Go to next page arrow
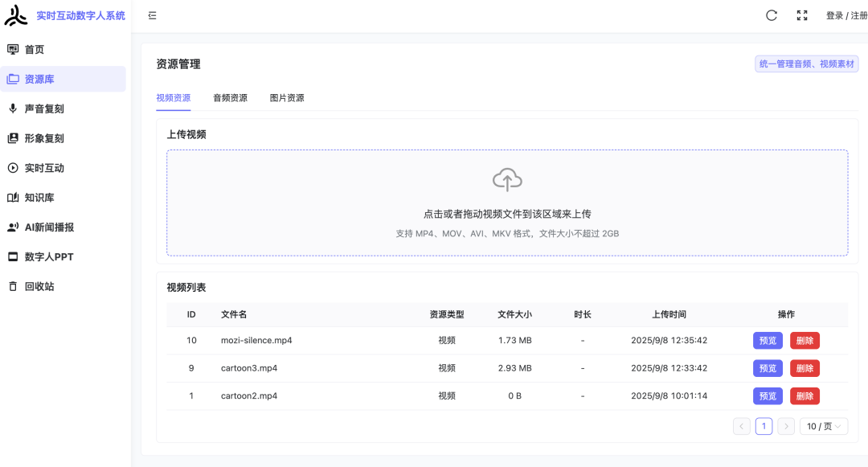868x467 pixels. coord(786,426)
